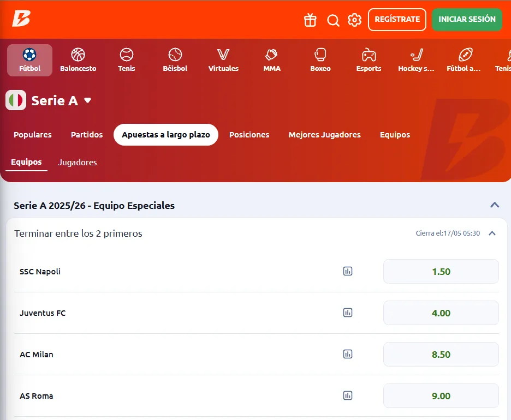This screenshot has width=511, height=420.
Task: Click the AS Roma team name
Action: click(x=36, y=396)
